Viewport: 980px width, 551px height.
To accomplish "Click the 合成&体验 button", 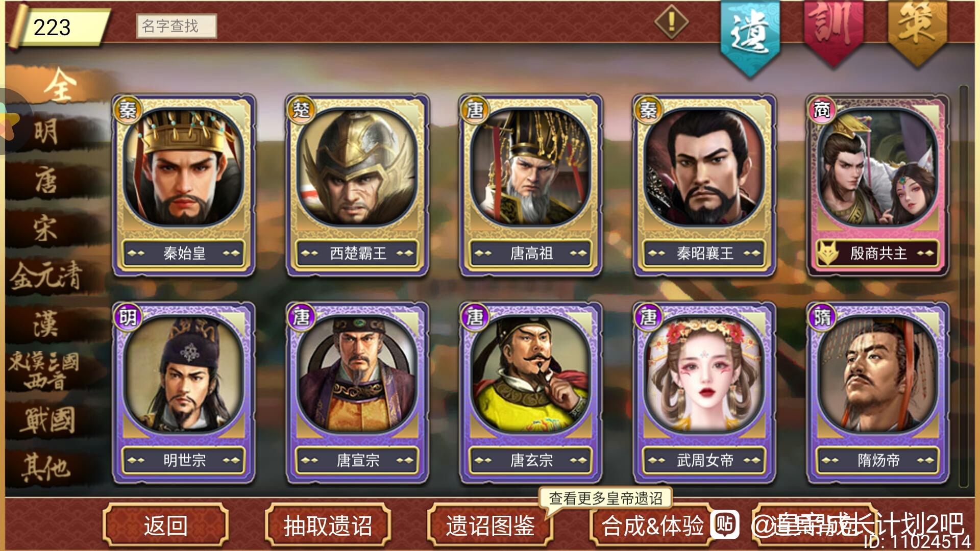I will click(x=652, y=525).
